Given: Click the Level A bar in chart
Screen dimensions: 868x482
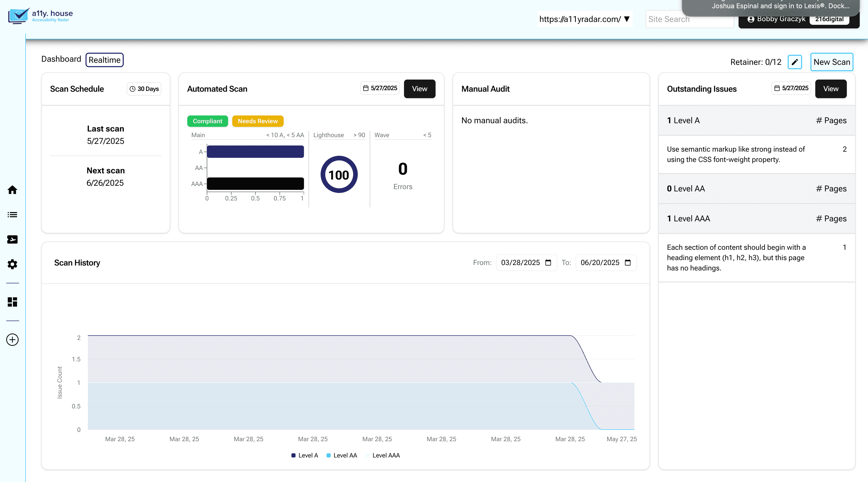Looking at the screenshot, I should pos(255,152).
